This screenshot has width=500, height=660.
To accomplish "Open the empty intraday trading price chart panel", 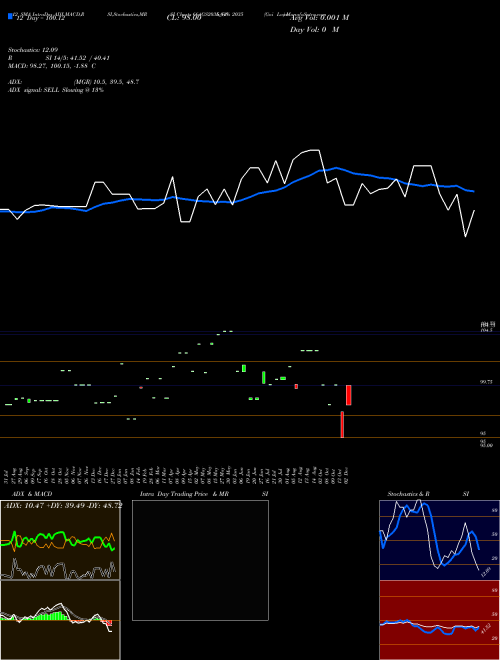I will coord(200,560).
